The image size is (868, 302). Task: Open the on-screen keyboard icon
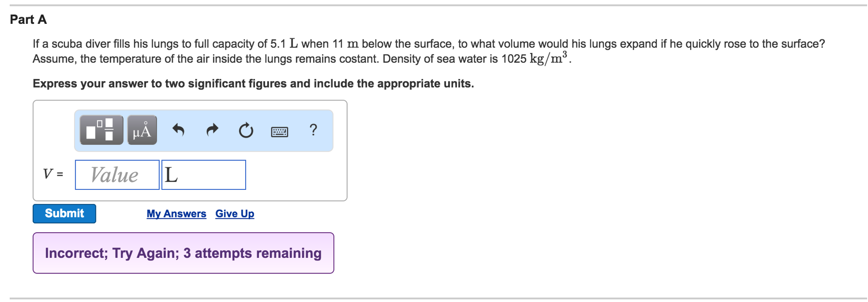(280, 131)
